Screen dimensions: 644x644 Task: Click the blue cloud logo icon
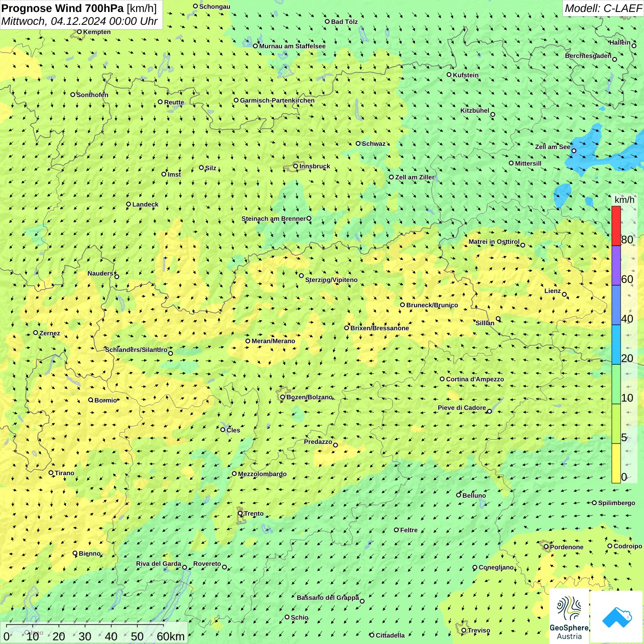point(617,617)
